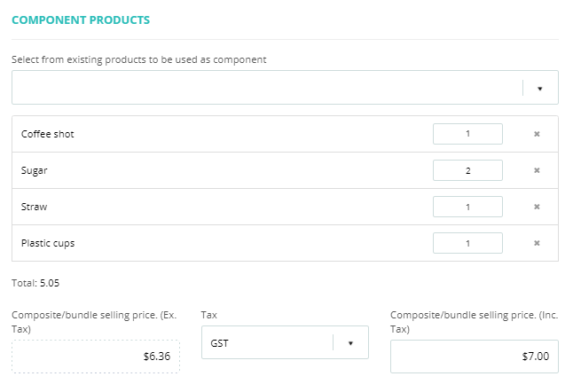Viewport: 573px width, 392px height.
Task: Expand the component product dropdown arrow
Action: pos(540,89)
